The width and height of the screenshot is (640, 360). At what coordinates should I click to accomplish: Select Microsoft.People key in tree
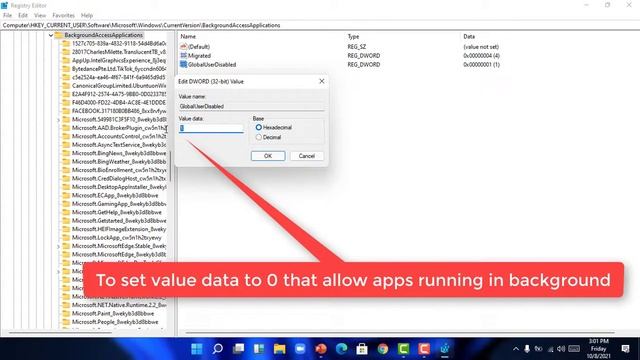(x=115, y=322)
